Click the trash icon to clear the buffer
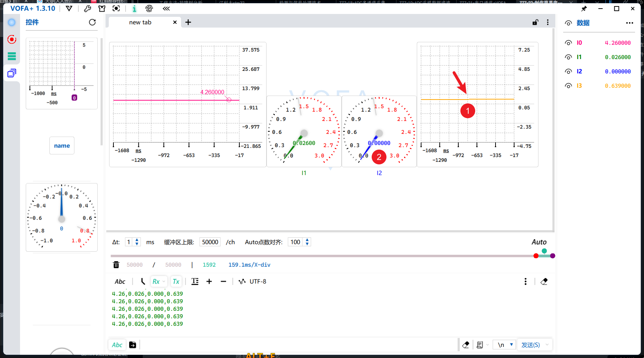This screenshot has width=644, height=358. click(x=116, y=265)
